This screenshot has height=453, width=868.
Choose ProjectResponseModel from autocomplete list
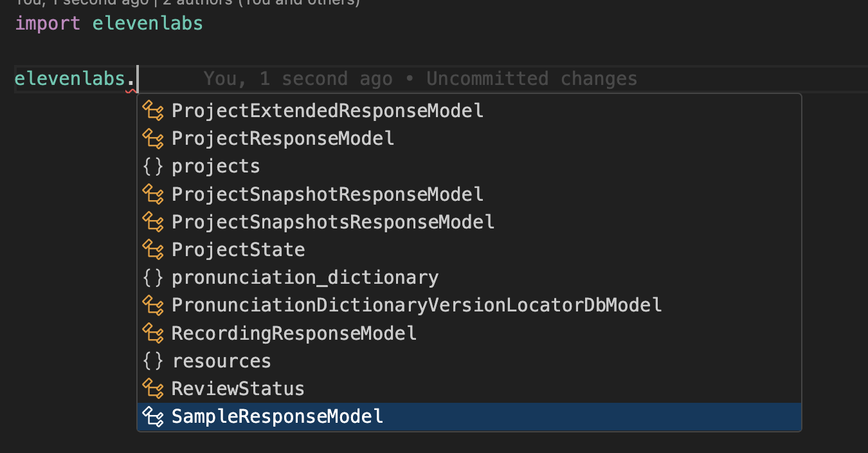283,138
